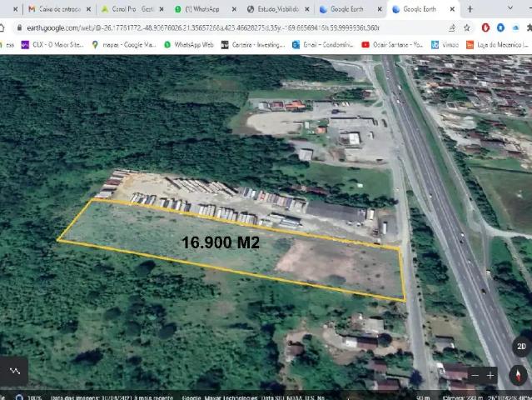The height and width of the screenshot is (400, 532).
Task: Open the Carteira - Investing bookmark
Action: [x=253, y=44]
